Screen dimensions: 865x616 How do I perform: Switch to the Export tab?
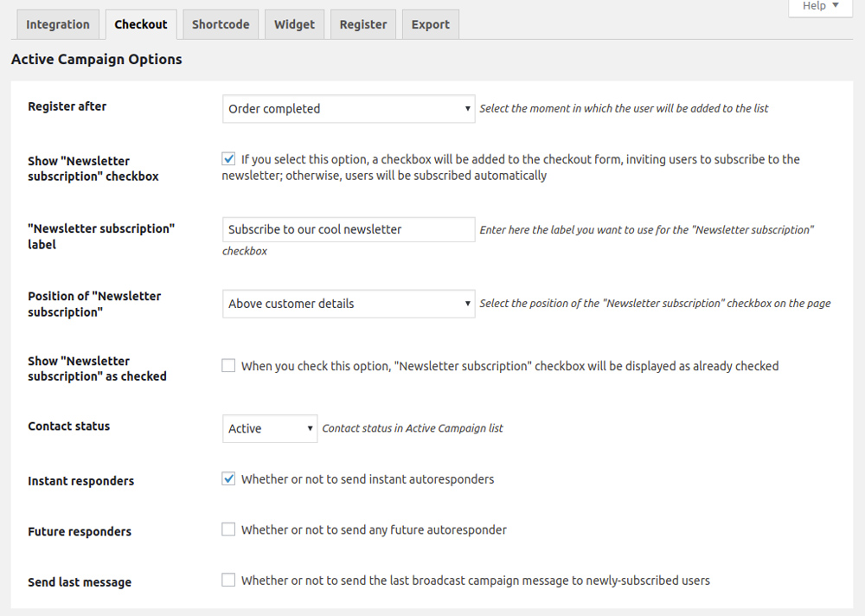tap(431, 24)
